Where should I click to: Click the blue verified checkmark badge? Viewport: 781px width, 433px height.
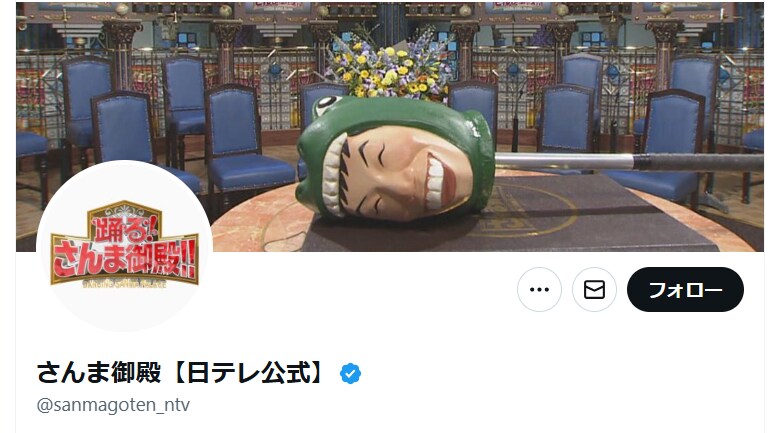[351, 373]
